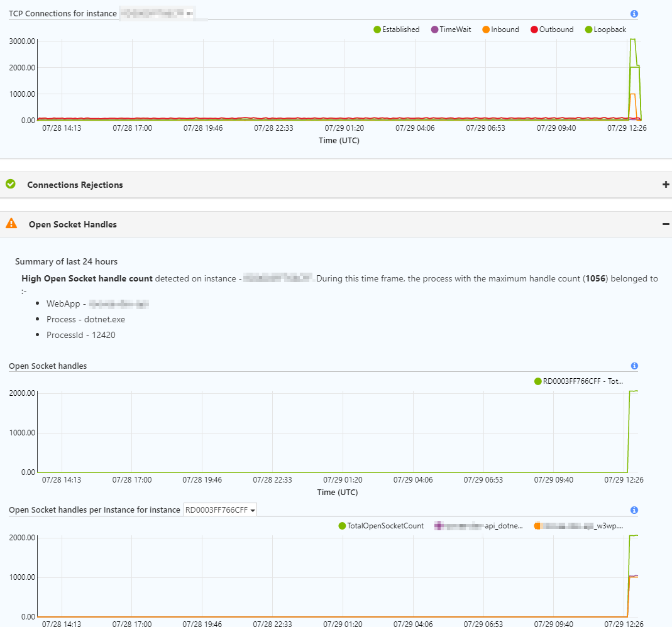The width and height of the screenshot is (672, 627).
Task: Collapse the Open Socket Handles section
Action: click(665, 224)
